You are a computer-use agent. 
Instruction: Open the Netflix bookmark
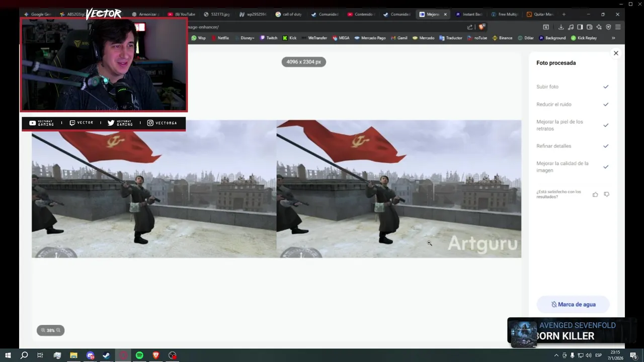click(x=220, y=38)
